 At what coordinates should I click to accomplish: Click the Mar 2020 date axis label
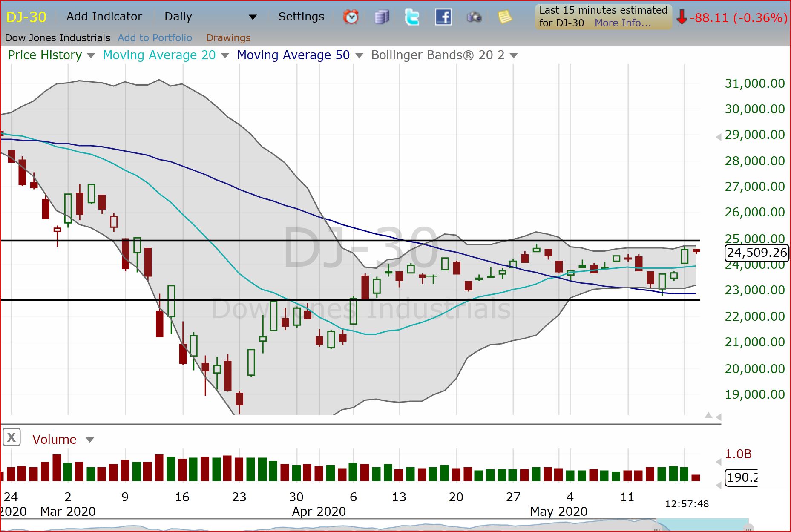[x=68, y=512]
